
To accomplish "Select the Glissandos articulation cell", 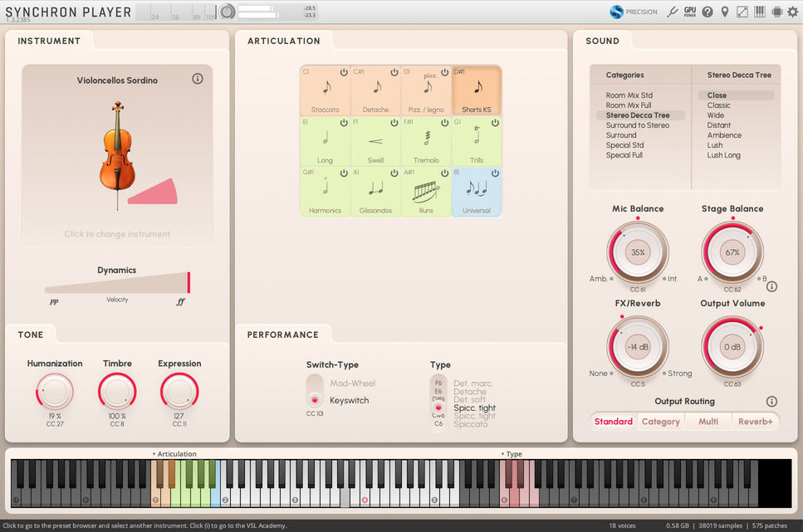I will [376, 192].
